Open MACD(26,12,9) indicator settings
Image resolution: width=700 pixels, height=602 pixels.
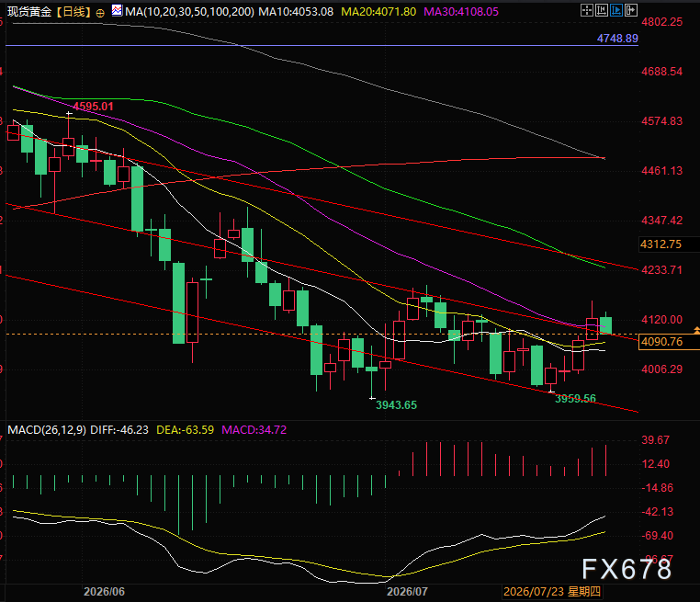(47, 430)
